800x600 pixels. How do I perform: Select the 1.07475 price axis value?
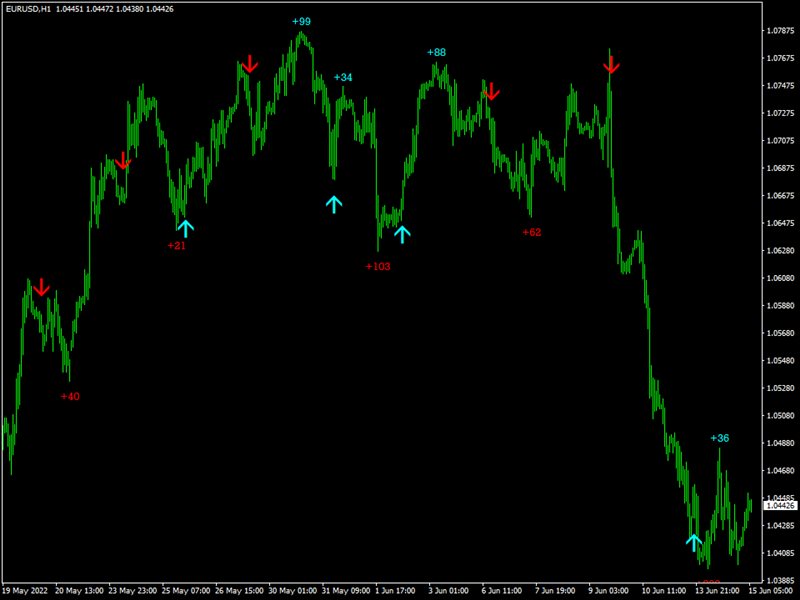[781, 85]
